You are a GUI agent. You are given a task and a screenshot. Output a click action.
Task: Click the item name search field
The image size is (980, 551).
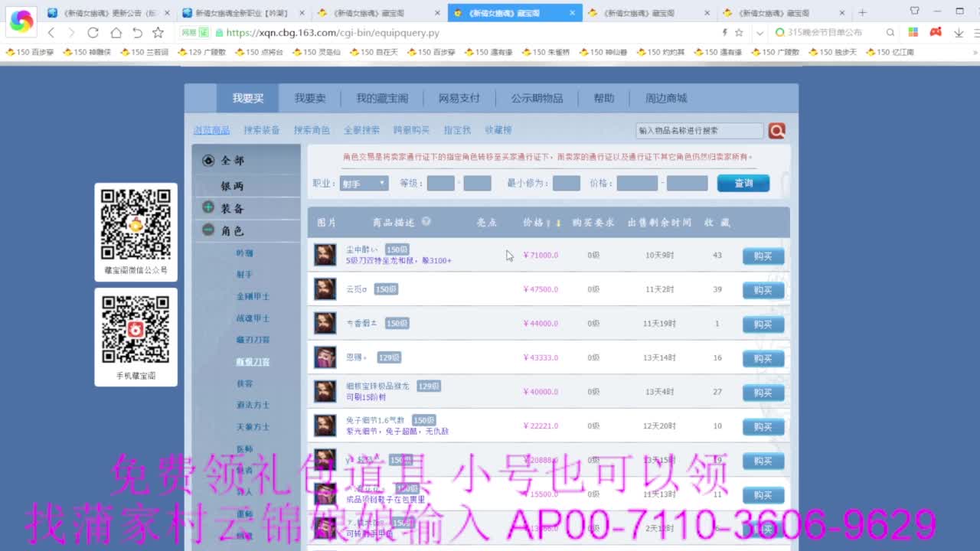point(699,131)
